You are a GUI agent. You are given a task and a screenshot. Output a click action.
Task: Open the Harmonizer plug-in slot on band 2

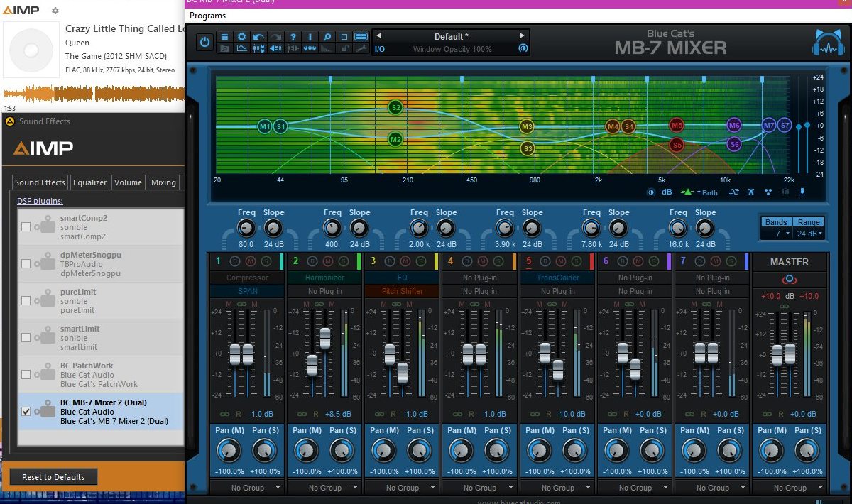pos(324,278)
